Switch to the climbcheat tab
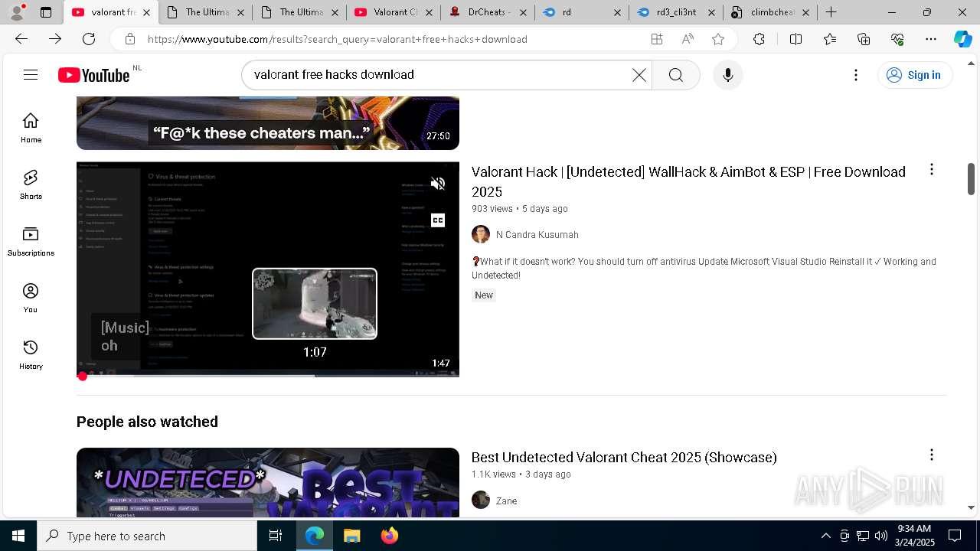This screenshot has height=551, width=980. 770,12
